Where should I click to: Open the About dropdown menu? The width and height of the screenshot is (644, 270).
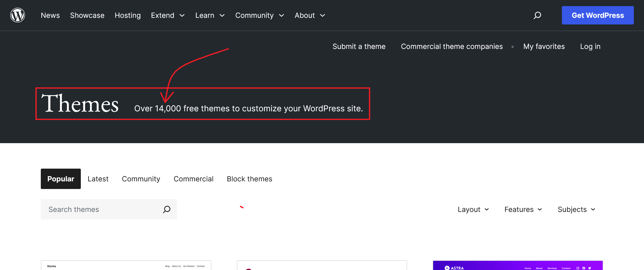(x=310, y=15)
